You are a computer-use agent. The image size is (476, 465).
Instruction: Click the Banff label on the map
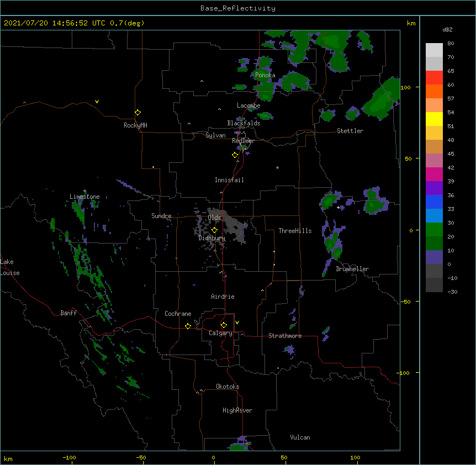[68, 313]
